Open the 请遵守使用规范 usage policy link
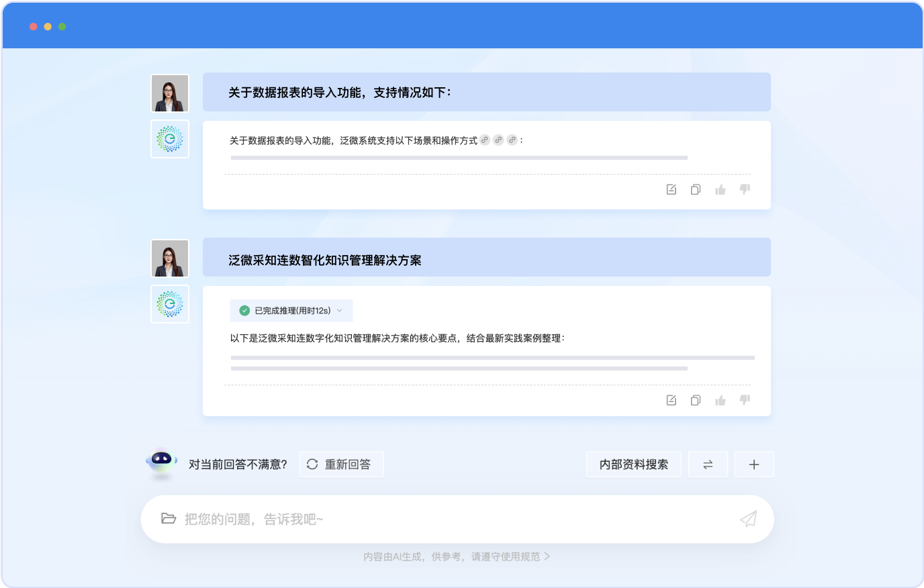The height and width of the screenshot is (588, 924). (x=511, y=556)
